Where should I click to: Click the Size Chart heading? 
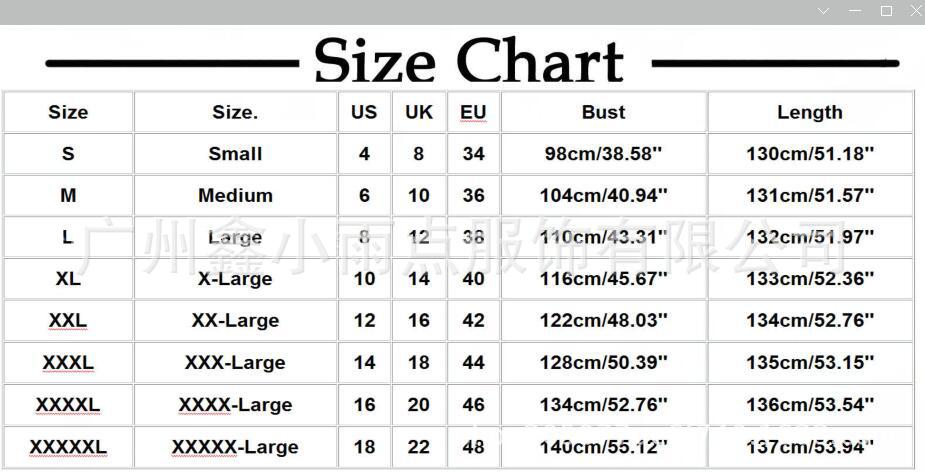468,61
